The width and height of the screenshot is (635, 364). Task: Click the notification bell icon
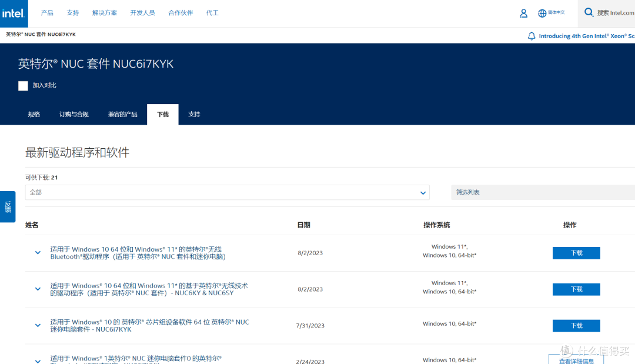[x=532, y=36]
